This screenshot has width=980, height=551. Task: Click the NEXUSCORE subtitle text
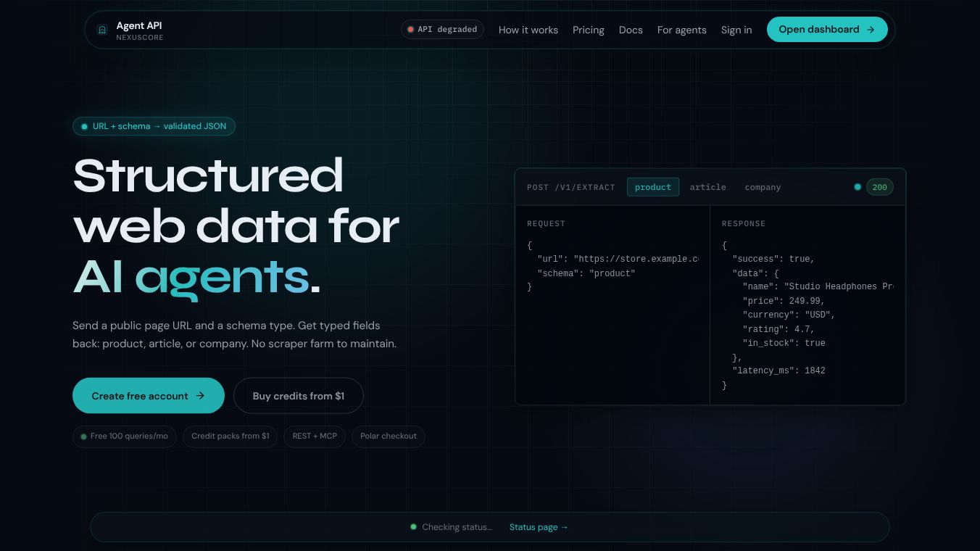click(140, 37)
